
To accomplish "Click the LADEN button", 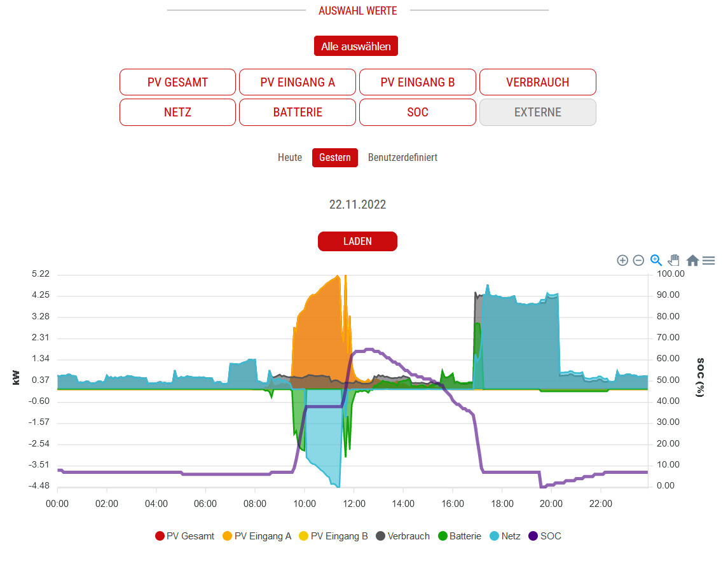I will 357,242.
